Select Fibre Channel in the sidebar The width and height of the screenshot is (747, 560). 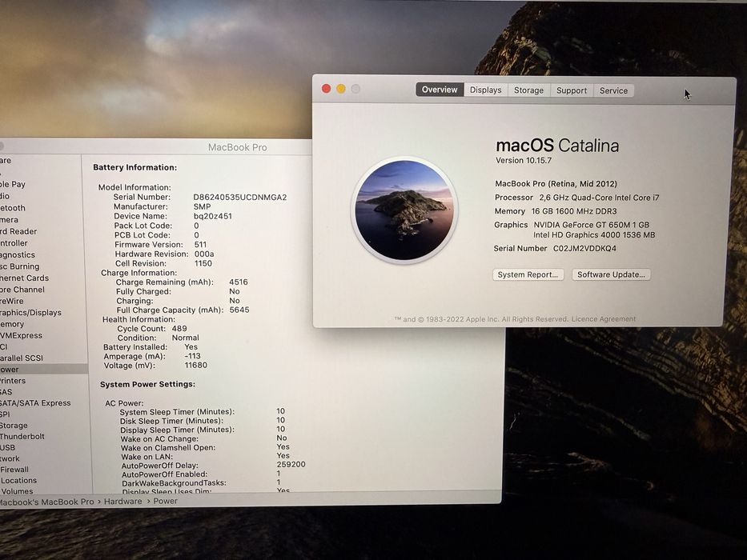tap(22, 290)
